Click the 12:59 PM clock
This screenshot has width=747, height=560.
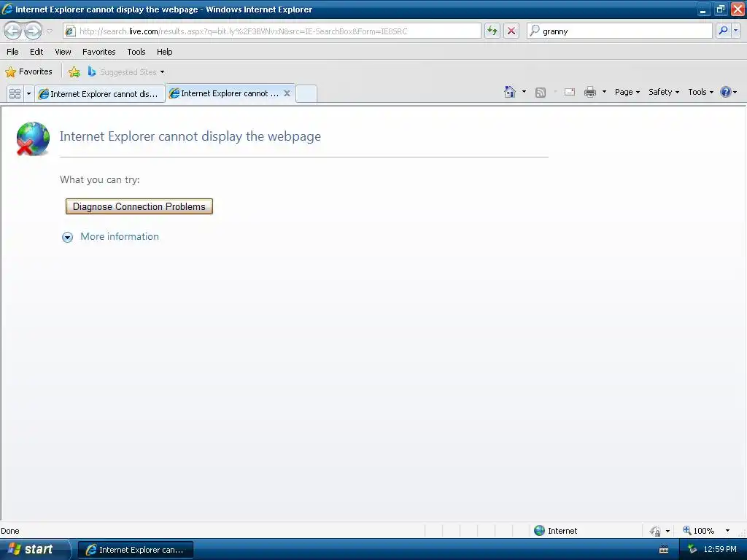[x=720, y=549]
